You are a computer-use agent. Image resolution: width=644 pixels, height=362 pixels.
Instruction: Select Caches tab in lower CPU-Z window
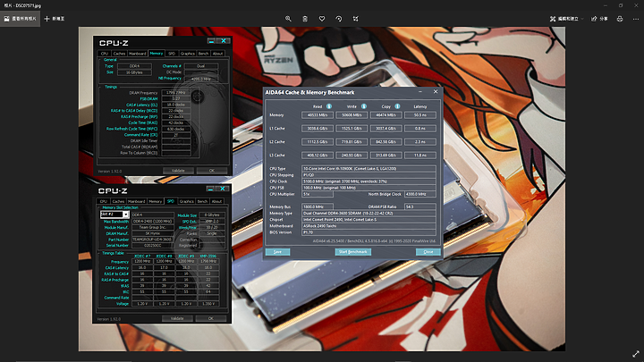[x=118, y=201]
